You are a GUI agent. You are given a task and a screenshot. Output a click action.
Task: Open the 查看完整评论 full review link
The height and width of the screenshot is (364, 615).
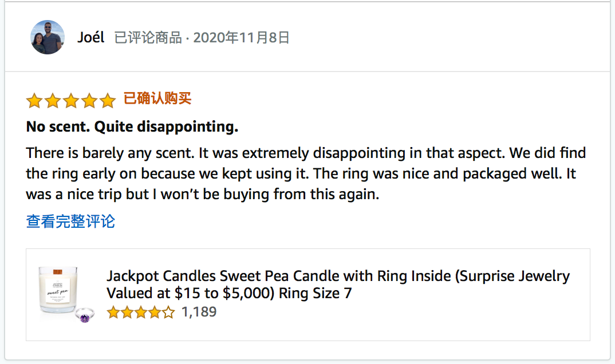(70, 221)
